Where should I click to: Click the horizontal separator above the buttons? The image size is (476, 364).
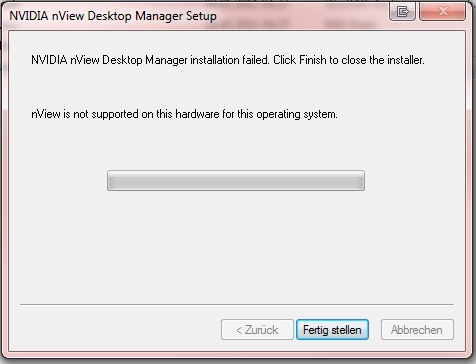tap(237, 304)
